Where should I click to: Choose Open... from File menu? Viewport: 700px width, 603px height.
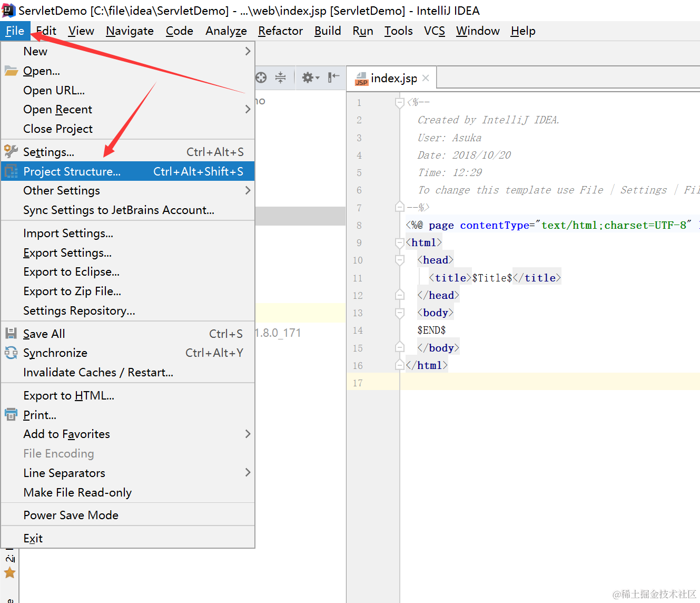pyautogui.click(x=128, y=71)
